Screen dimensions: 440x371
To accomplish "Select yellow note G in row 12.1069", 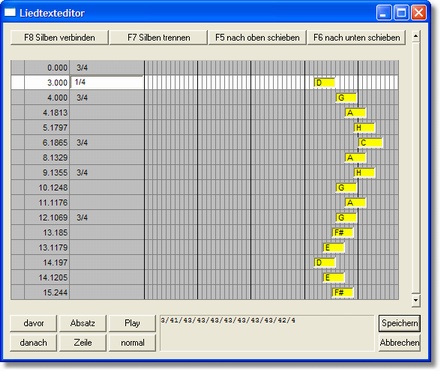I will coord(346,218).
